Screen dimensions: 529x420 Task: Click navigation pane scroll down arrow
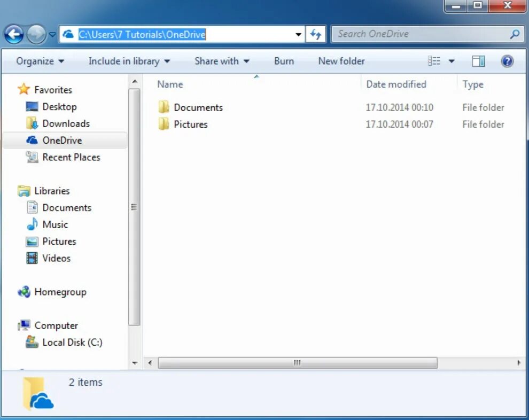135,363
